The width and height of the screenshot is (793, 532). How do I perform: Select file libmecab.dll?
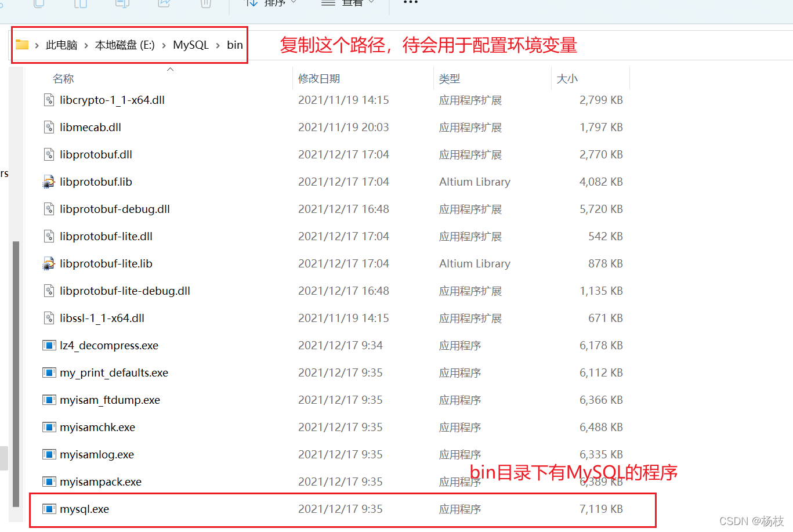coord(90,128)
